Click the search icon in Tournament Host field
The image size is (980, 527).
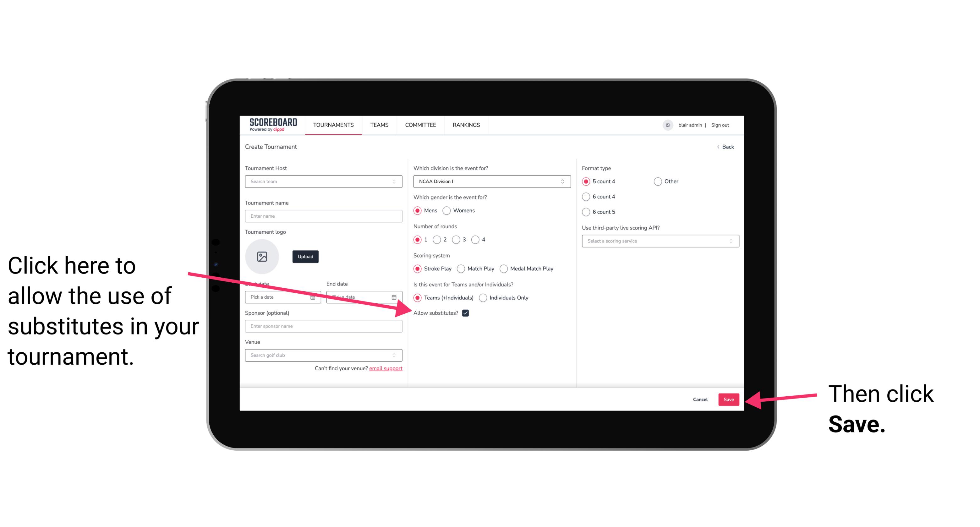(396, 182)
